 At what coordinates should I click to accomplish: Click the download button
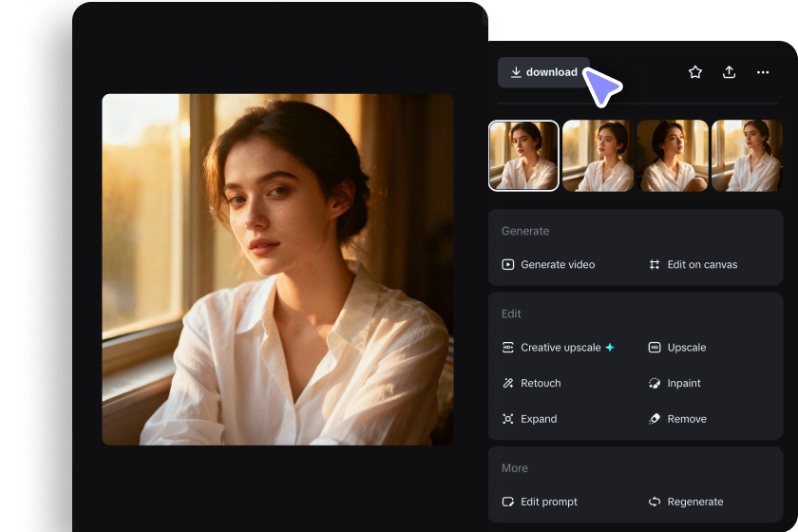(543, 72)
